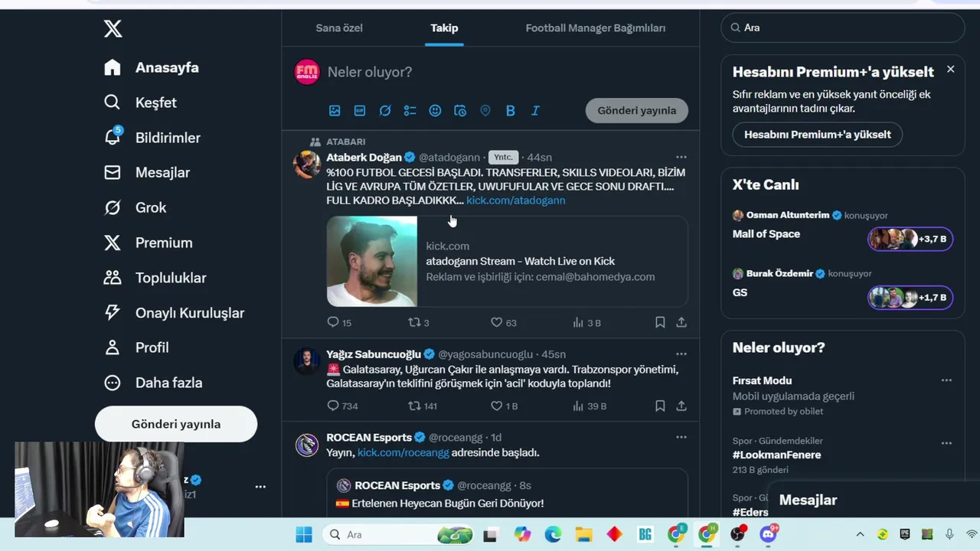Open the Windows Start menu
The height and width of the screenshot is (551, 980).
pyautogui.click(x=304, y=534)
